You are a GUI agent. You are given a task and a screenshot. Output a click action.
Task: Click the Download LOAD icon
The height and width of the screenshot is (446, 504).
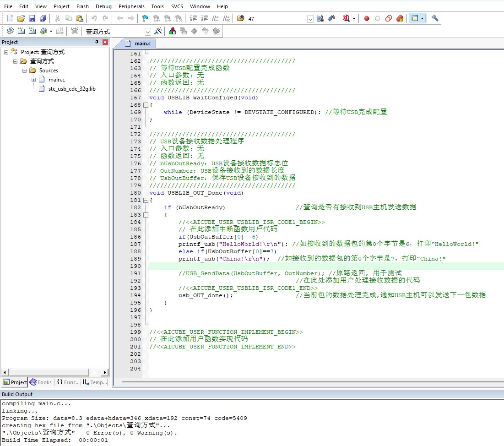tap(75, 31)
